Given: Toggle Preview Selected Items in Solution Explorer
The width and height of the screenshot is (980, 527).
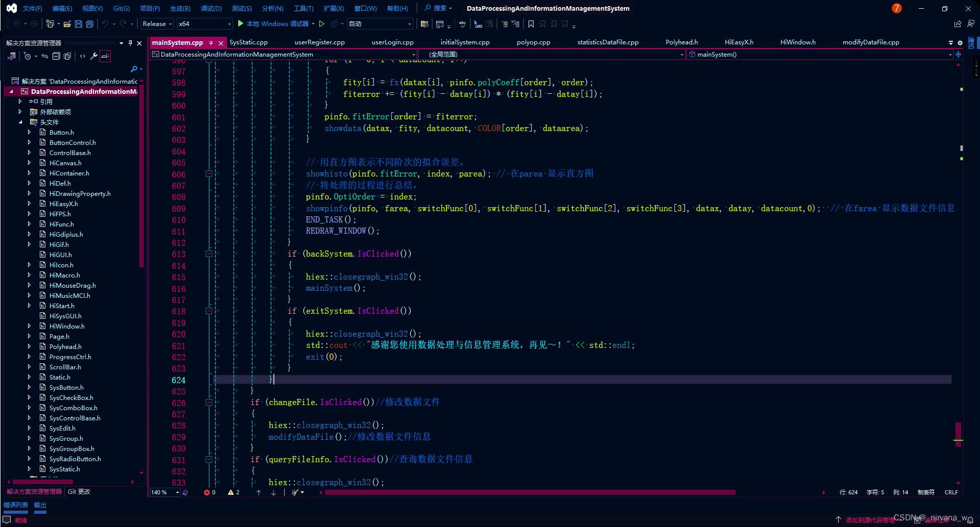Looking at the screenshot, I should click(105, 56).
